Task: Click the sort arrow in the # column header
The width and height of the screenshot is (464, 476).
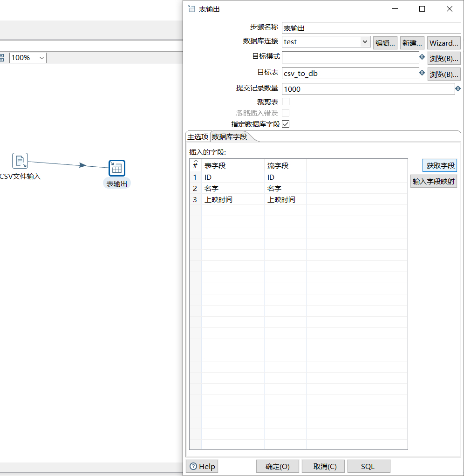Action: click(x=195, y=162)
